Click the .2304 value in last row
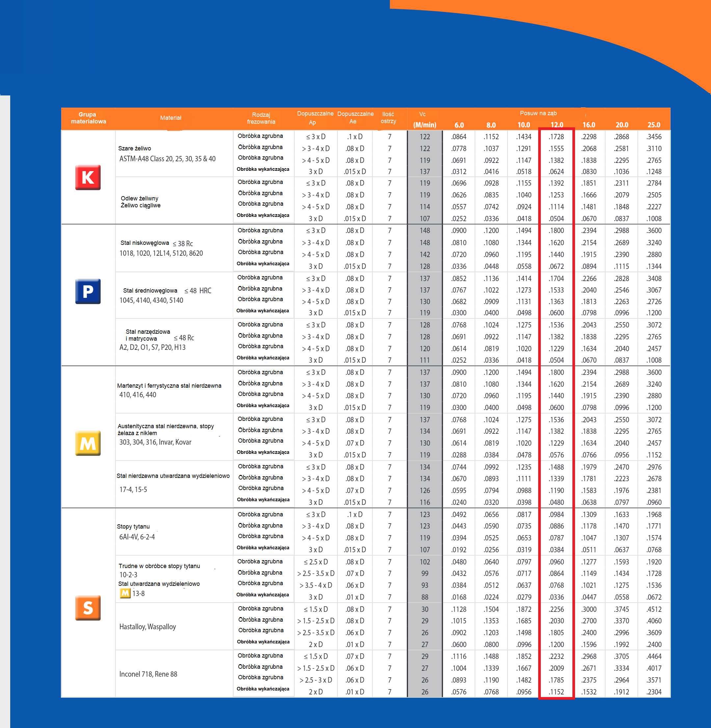This screenshot has width=711, height=728. (x=654, y=692)
